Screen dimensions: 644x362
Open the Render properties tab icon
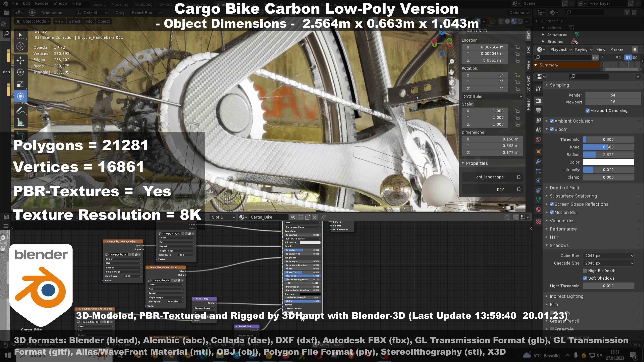point(538,101)
